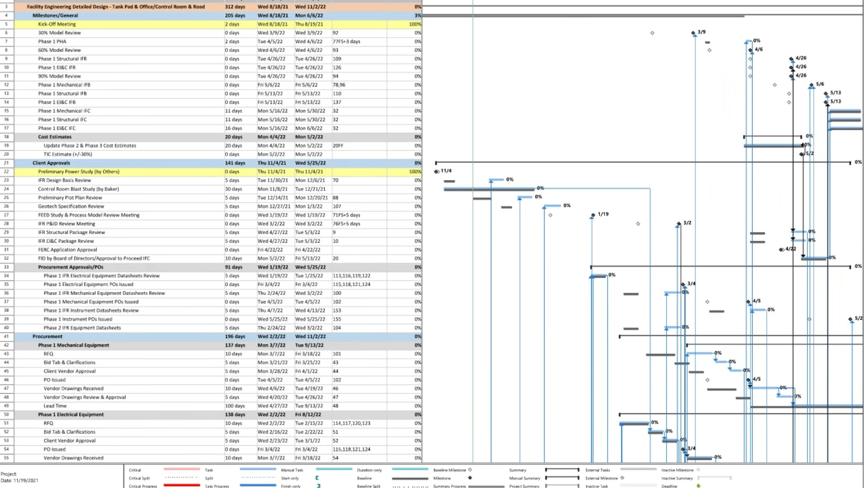The image size is (868, 488).
Task: Click the Inactive Milestone symbol in legend
Action: tap(698, 470)
